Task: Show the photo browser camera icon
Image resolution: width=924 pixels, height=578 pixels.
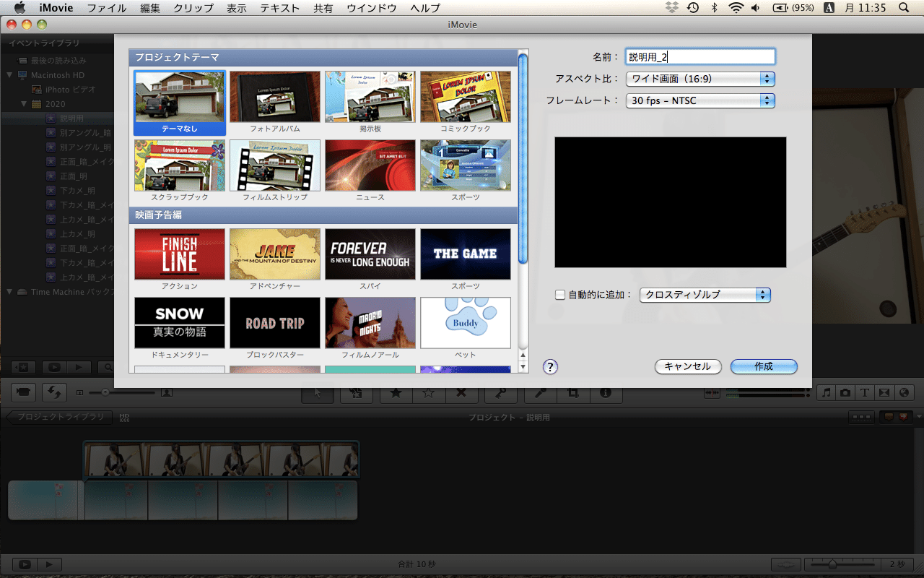Action: tap(845, 392)
